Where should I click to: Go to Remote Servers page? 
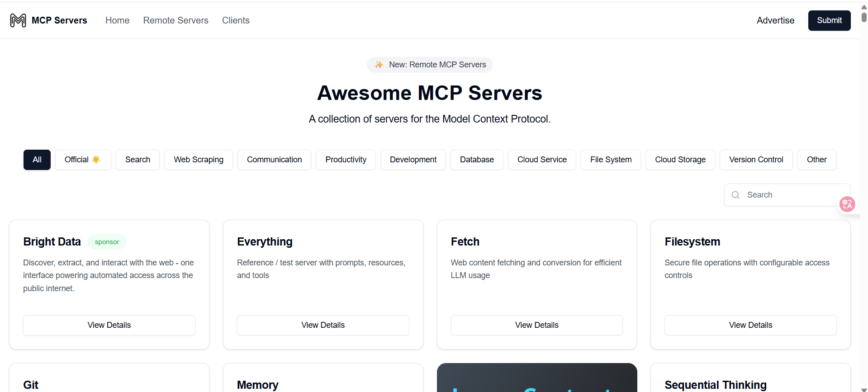pos(176,20)
